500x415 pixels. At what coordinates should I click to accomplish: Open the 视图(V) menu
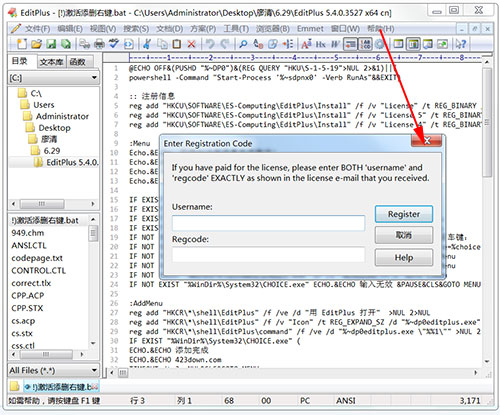pyautogui.click(x=103, y=29)
